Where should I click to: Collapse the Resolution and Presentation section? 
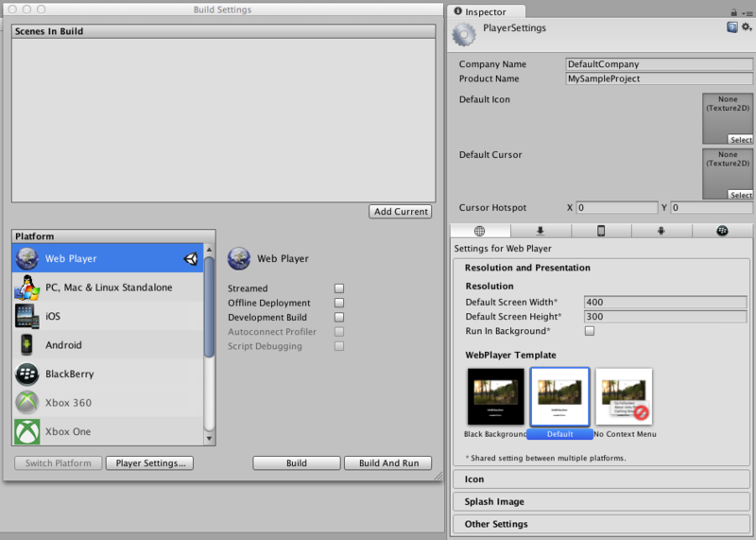tap(601, 268)
